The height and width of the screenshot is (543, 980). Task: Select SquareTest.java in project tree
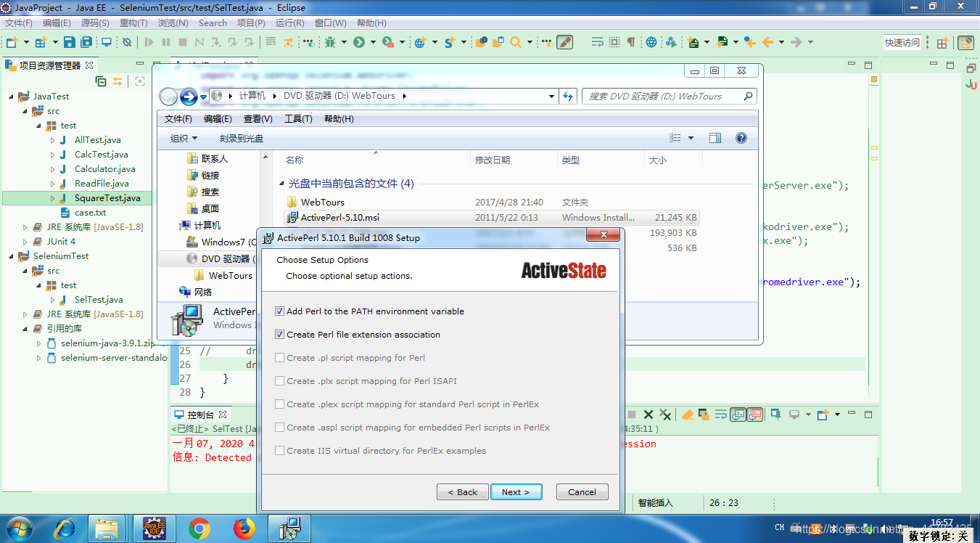(x=107, y=198)
